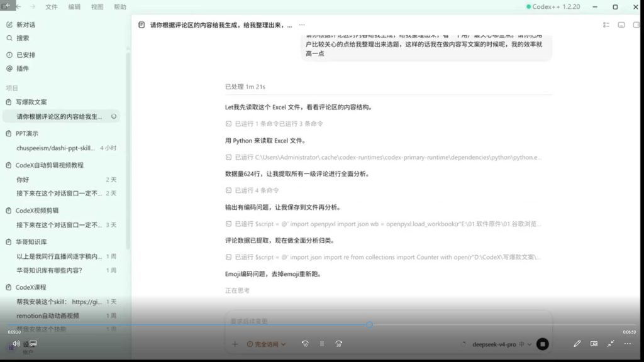Mute the video via speaker icon
Viewport: 644px width, 362px height.
(16, 344)
